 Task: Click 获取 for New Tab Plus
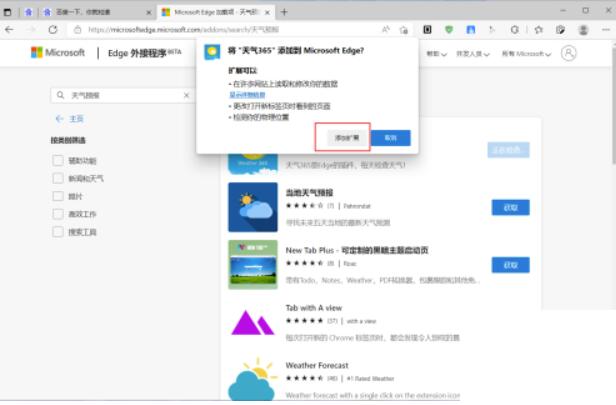(x=510, y=265)
